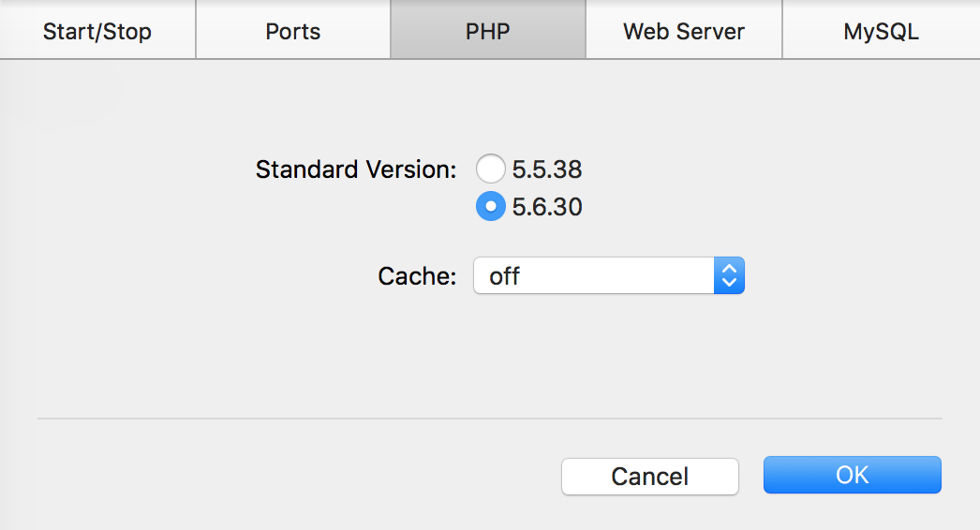Click the 5.5.38 version label text
The height and width of the screenshot is (530, 980).
coord(547,169)
